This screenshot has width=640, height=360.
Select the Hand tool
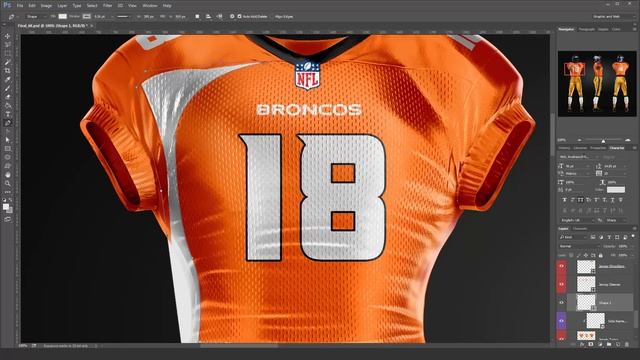point(7,175)
